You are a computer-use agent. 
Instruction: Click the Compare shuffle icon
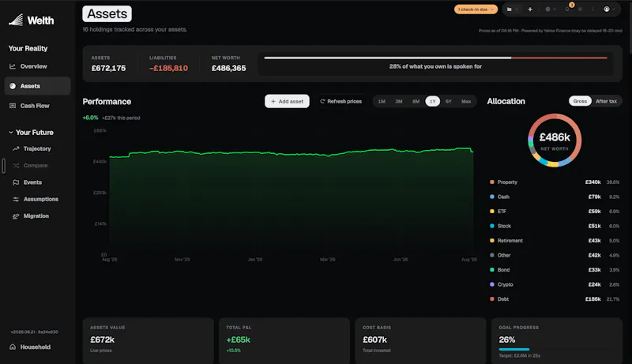16,166
